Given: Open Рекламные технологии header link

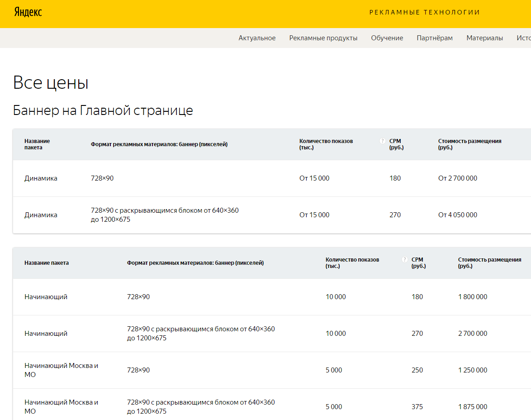Looking at the screenshot, I should click(x=424, y=13).
